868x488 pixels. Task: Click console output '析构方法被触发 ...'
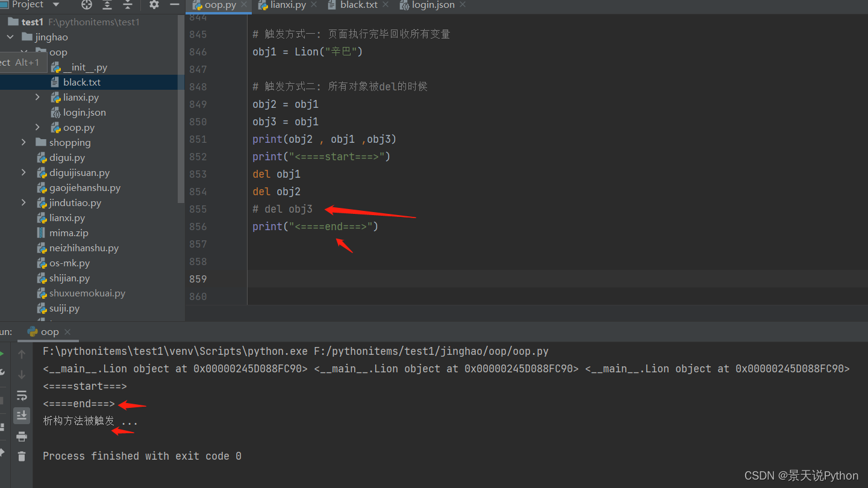90,421
